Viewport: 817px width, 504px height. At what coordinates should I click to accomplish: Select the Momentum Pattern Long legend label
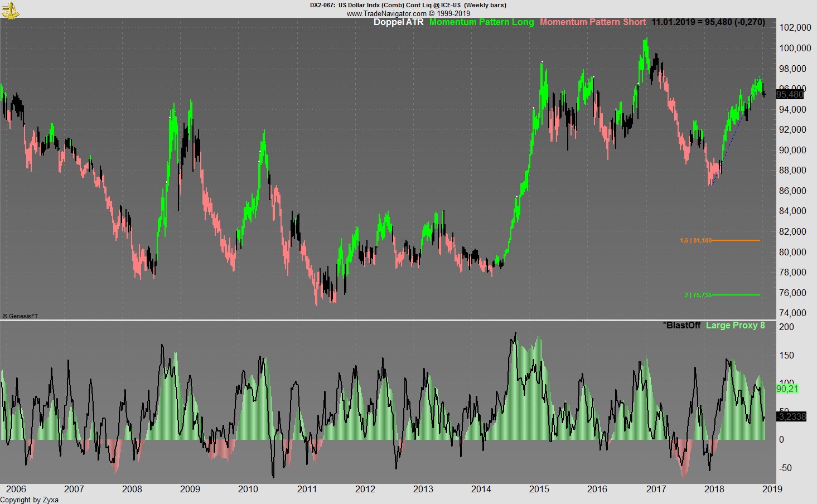point(481,22)
